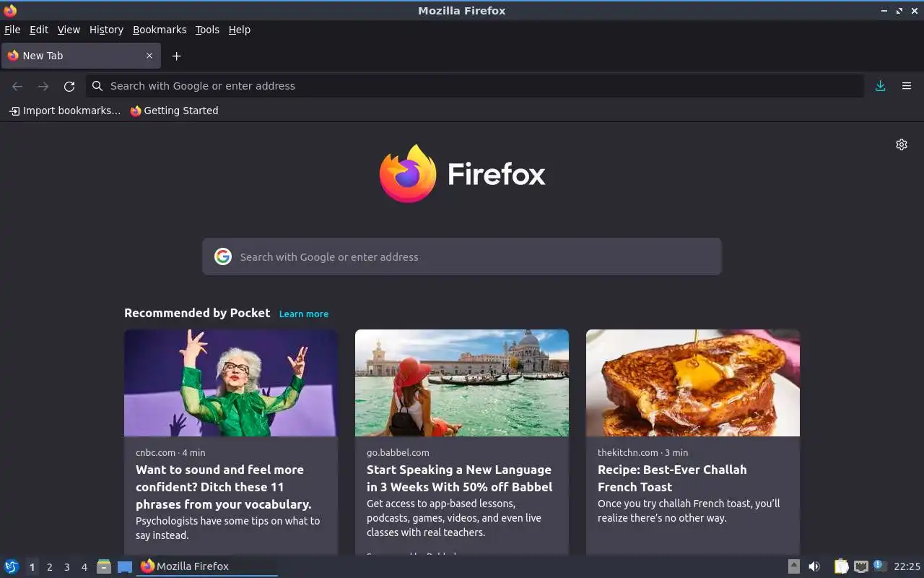Focus the center page search box
This screenshot has height=578, width=924.
tap(462, 256)
